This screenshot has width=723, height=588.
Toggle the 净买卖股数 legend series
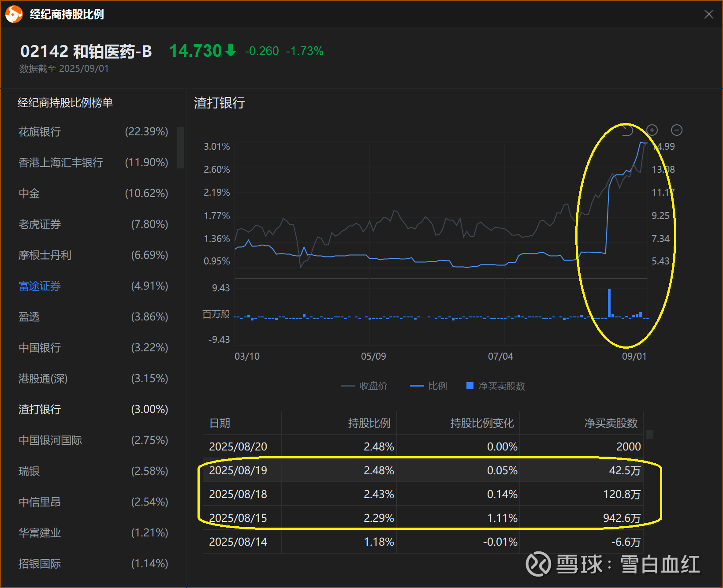(x=496, y=386)
